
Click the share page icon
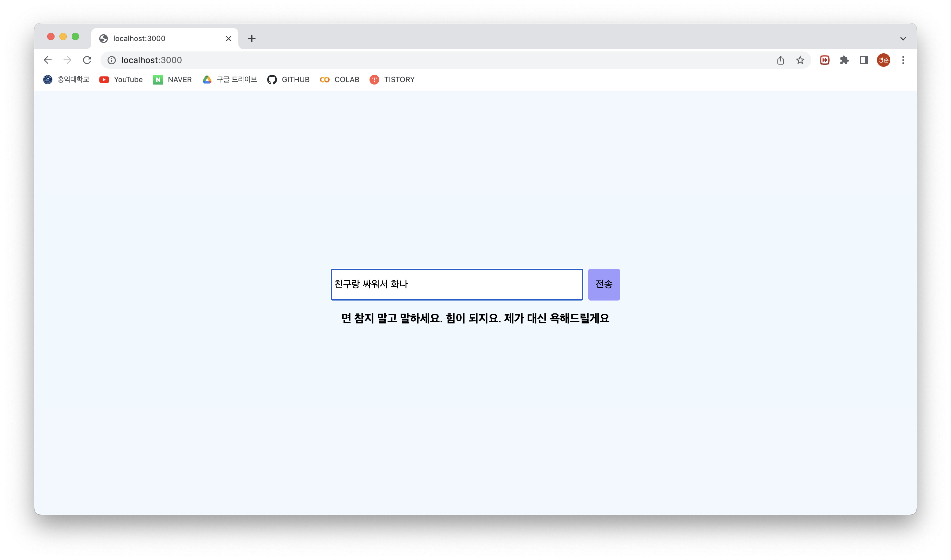pyautogui.click(x=780, y=60)
